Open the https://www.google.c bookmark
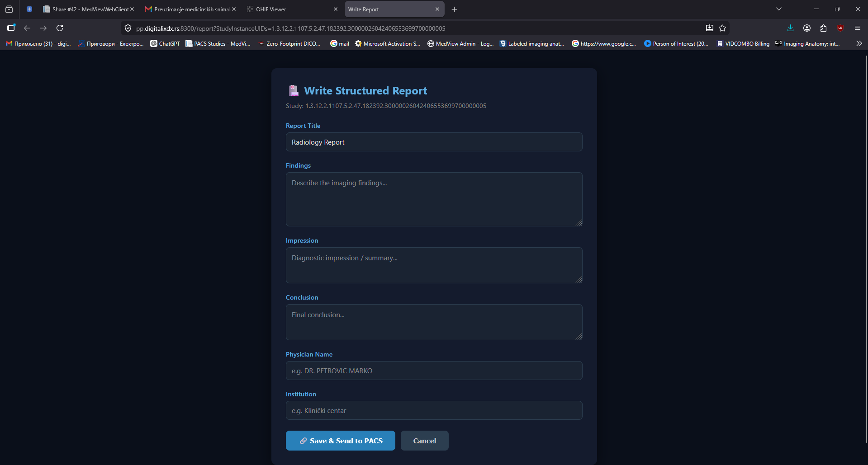The width and height of the screenshot is (868, 465). [x=604, y=43]
